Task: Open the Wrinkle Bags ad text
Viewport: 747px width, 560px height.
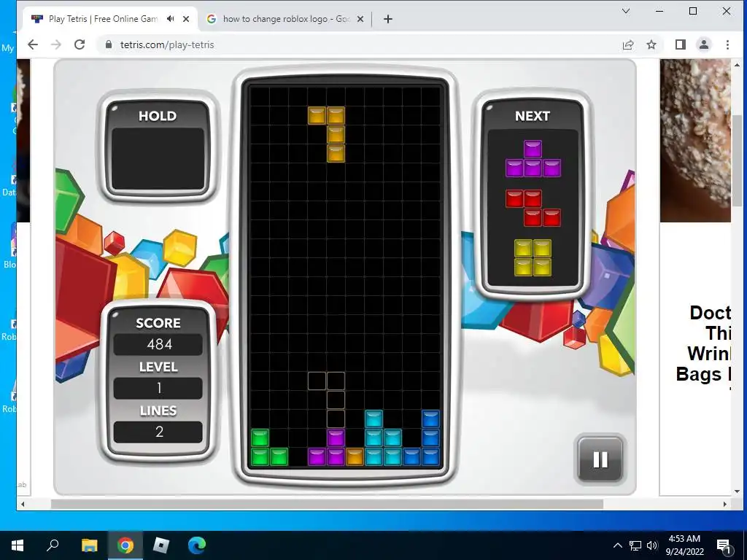Action: (x=704, y=344)
